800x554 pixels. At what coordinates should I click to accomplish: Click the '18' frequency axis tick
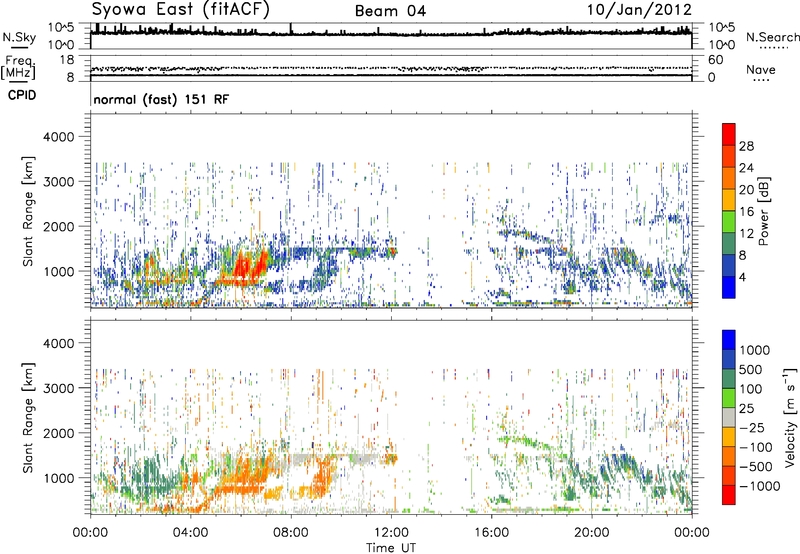(x=67, y=60)
